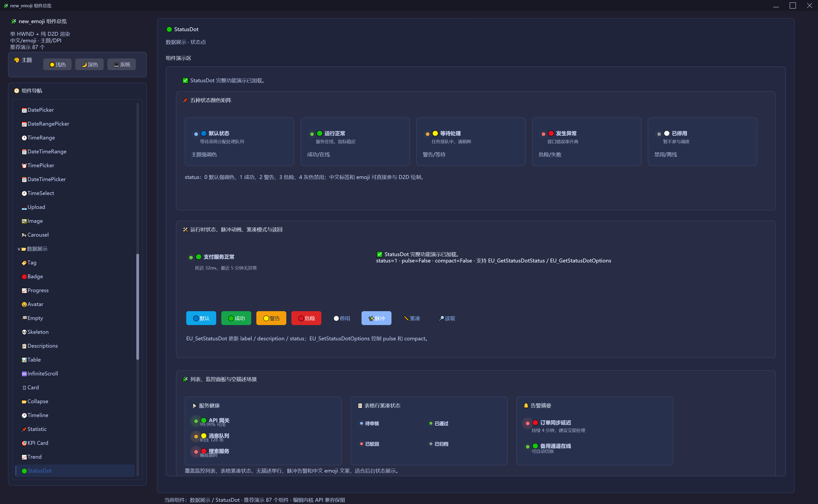Click the 运行正常 green status dot
The width and height of the screenshot is (818, 504).
320,133
